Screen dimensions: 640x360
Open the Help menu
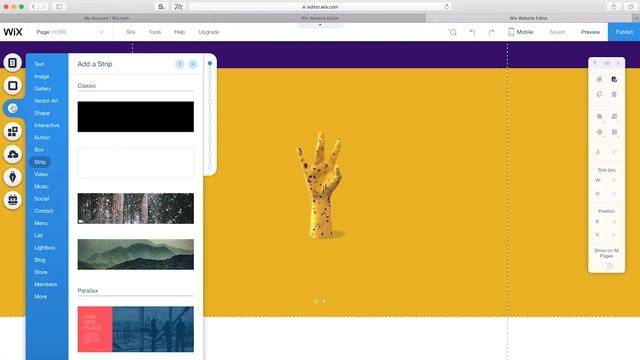(x=180, y=32)
